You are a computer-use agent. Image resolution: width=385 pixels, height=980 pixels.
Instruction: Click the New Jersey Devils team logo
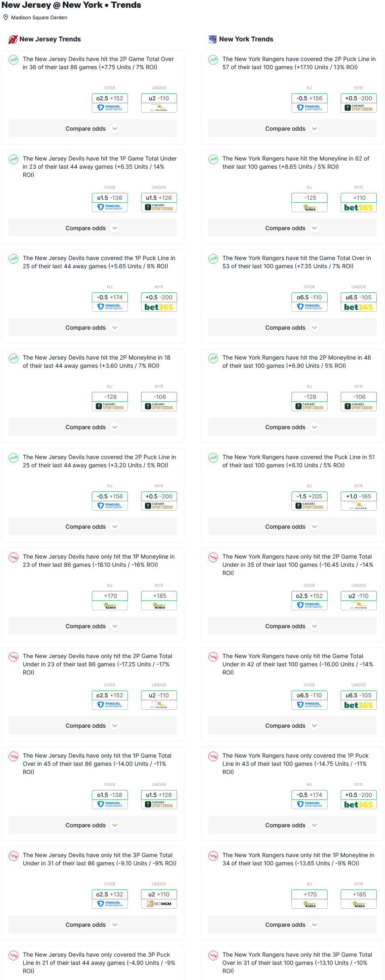click(13, 39)
